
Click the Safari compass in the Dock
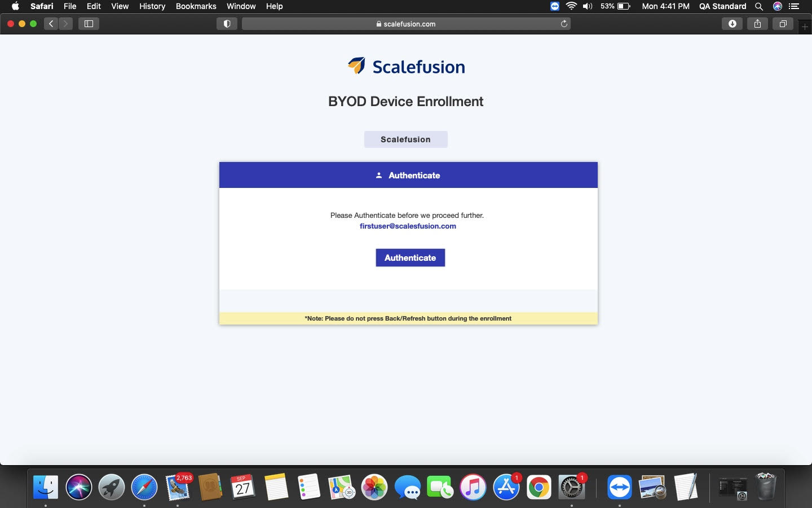144,487
